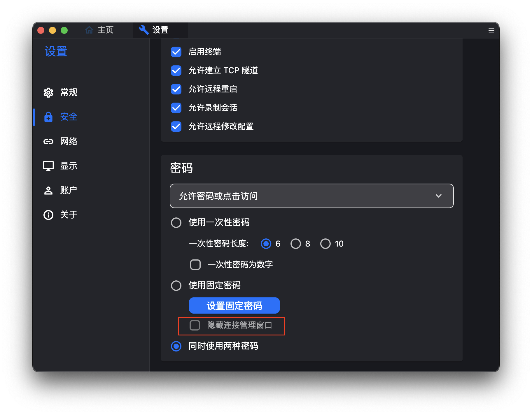Switch to the 设置 tab
532x415 pixels.
(160, 30)
